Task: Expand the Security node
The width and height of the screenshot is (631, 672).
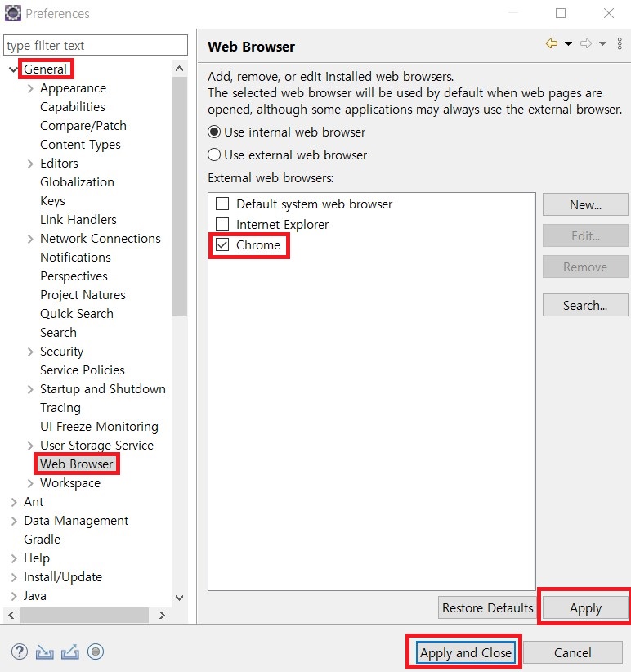Action: tap(30, 352)
